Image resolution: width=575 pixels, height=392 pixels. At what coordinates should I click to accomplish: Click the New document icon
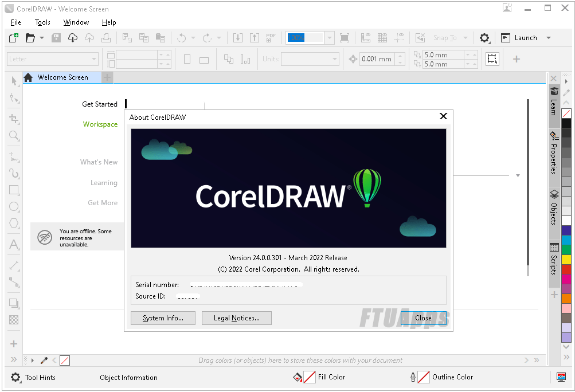tap(14, 38)
